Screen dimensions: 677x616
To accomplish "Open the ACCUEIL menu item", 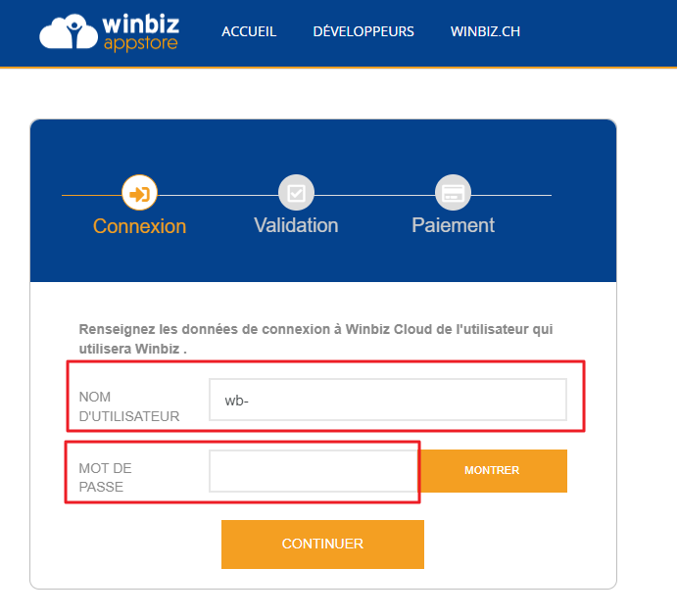I will (249, 31).
